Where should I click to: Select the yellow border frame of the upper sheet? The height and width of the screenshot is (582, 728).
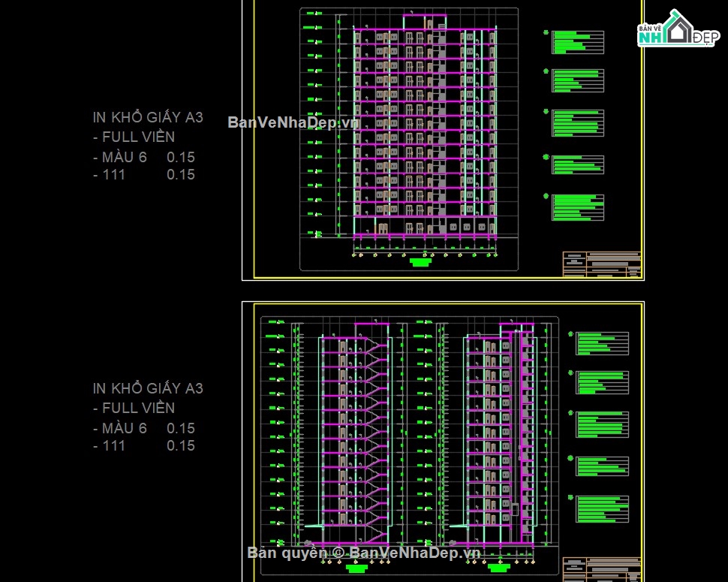[448, 140]
